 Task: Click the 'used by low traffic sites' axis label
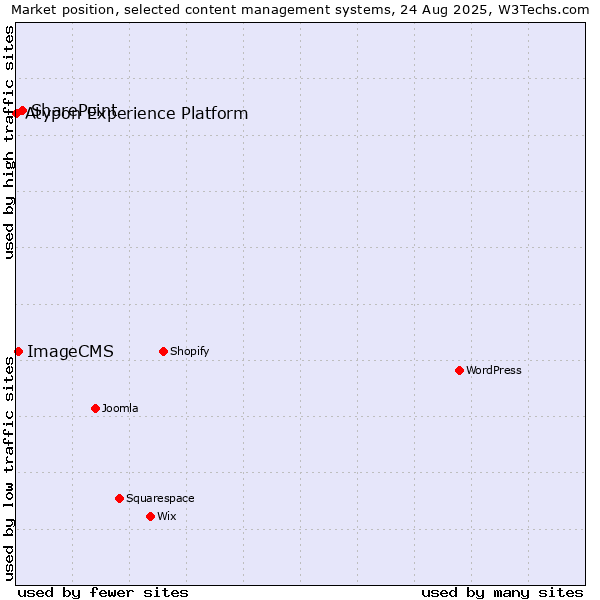[x=8, y=469]
